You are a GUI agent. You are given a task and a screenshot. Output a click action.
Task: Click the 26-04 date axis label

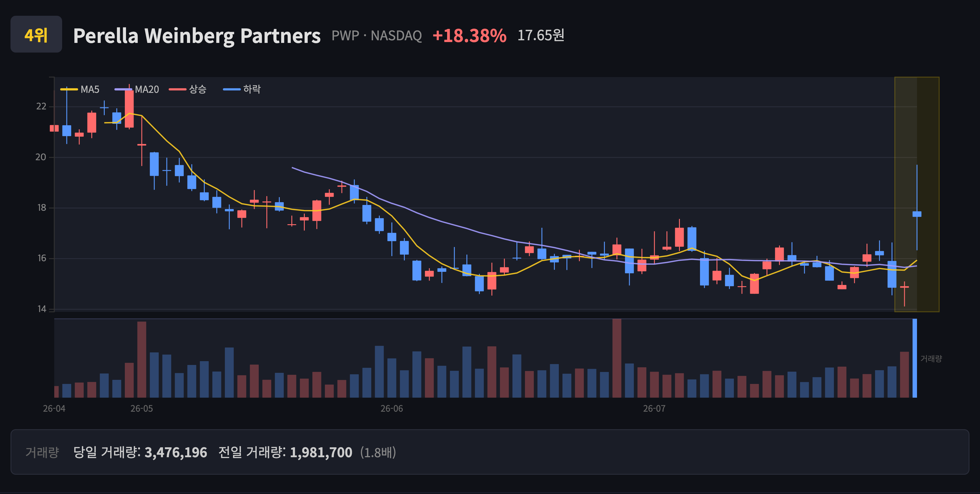[x=54, y=408]
